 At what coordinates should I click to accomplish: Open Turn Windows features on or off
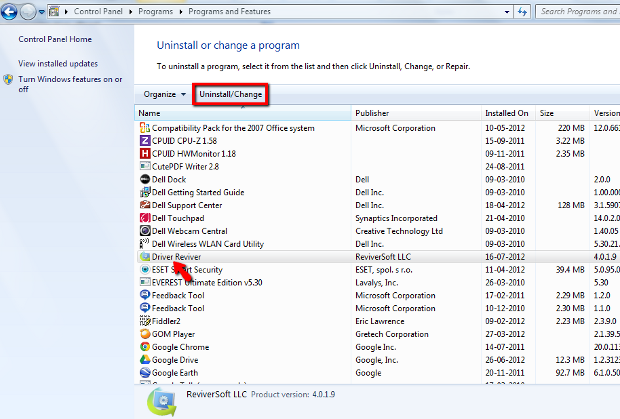pos(70,84)
